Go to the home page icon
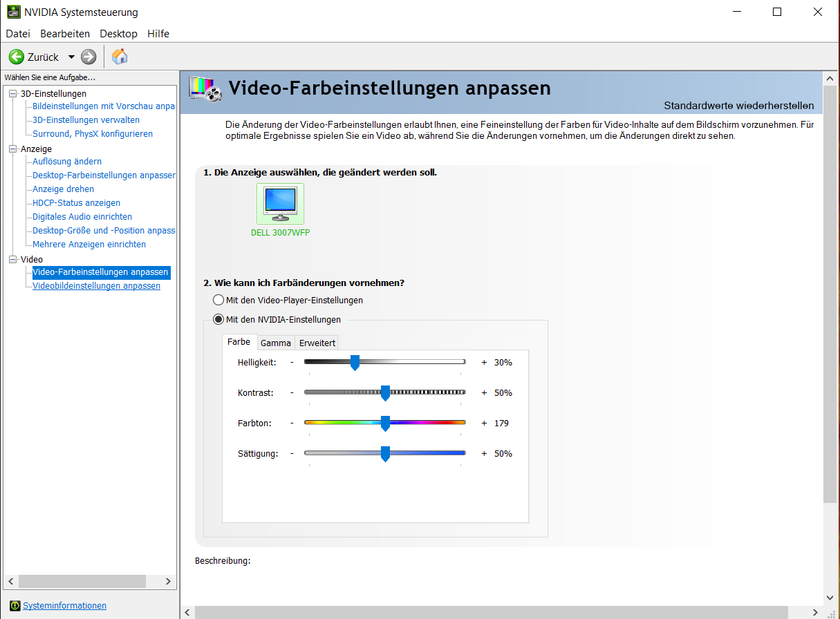Image resolution: width=840 pixels, height=619 pixels. [x=120, y=57]
